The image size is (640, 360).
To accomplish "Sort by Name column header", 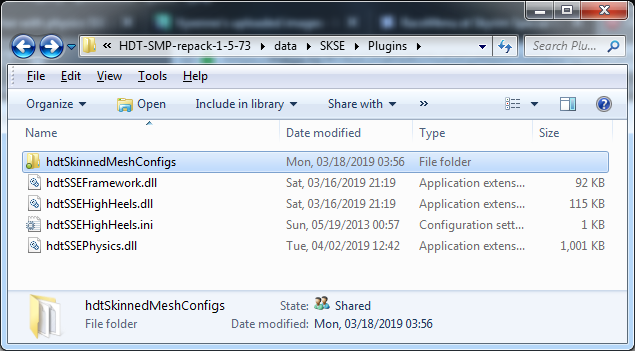I will click(x=41, y=133).
